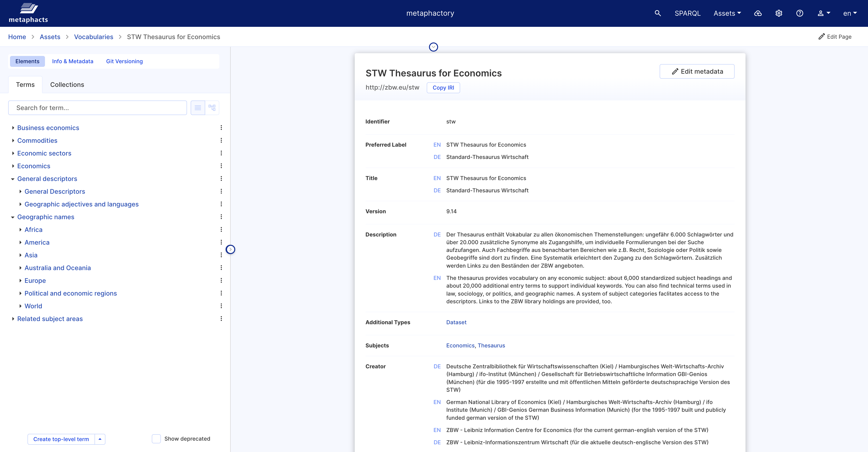Collapse the left sidebar with circle arrow
868x452 pixels.
pyautogui.click(x=230, y=249)
